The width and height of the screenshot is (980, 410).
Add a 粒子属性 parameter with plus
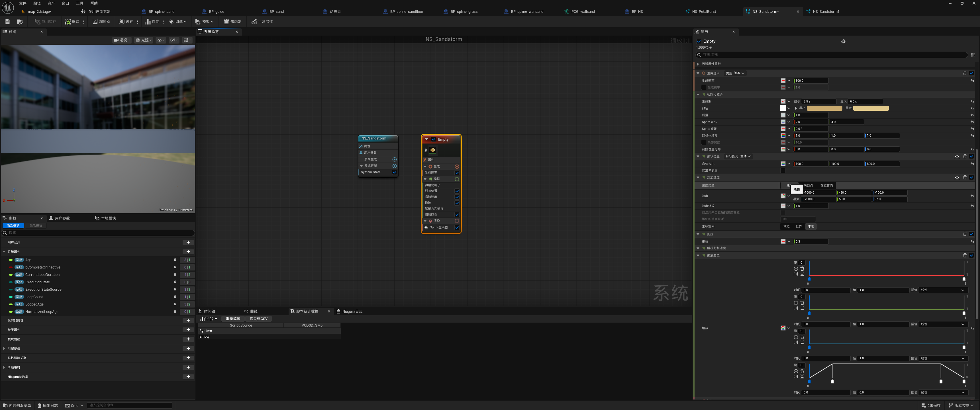(x=188, y=330)
